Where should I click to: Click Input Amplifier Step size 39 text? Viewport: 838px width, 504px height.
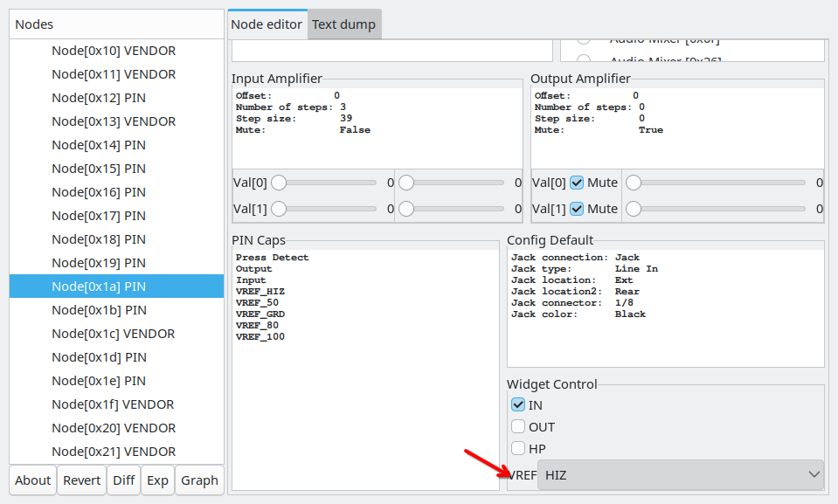[x=294, y=119]
